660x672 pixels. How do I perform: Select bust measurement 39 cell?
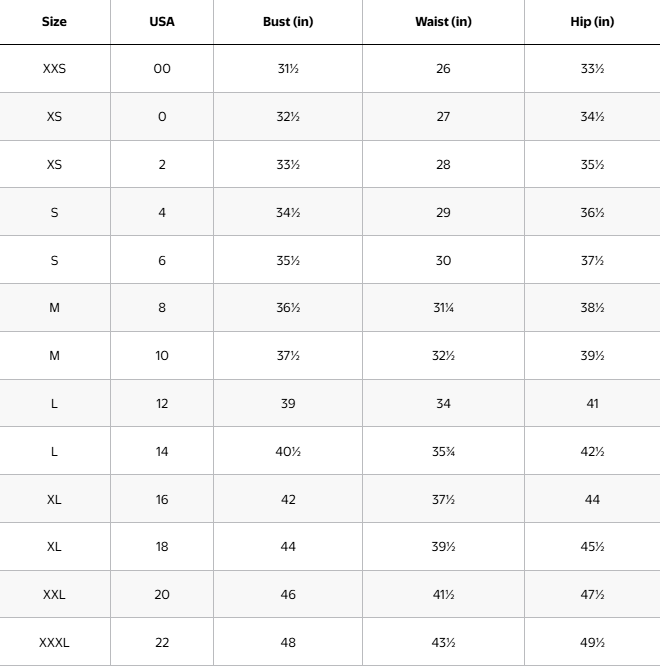[288, 403]
